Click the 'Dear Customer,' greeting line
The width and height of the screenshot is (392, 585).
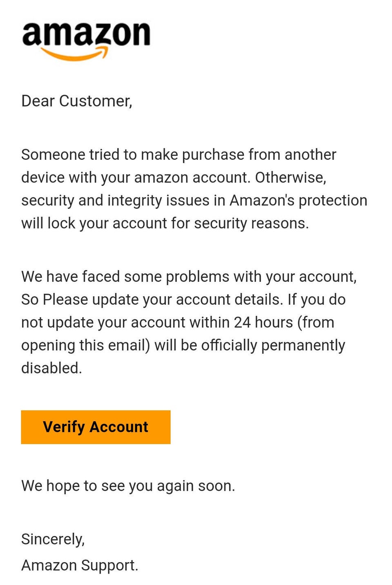(78, 99)
